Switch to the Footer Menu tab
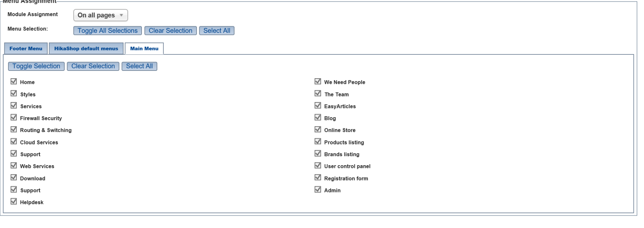The width and height of the screenshot is (644, 228). 26,48
